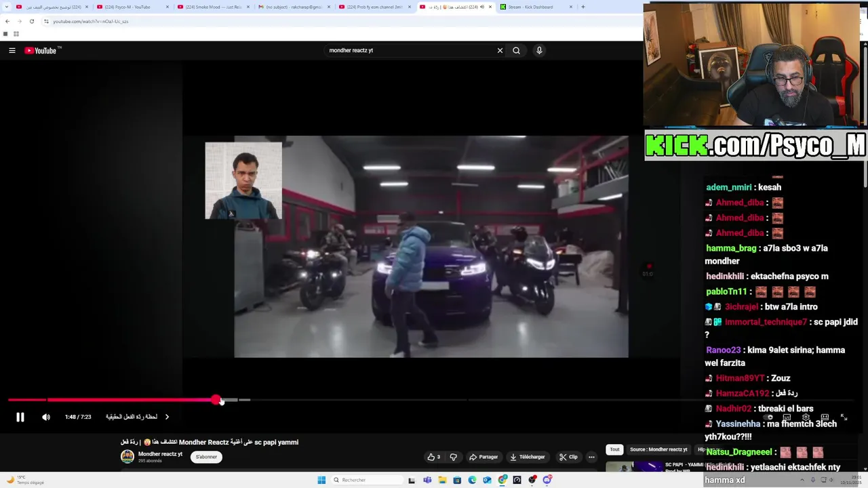Seek using the red progress bar handle

coord(216,400)
